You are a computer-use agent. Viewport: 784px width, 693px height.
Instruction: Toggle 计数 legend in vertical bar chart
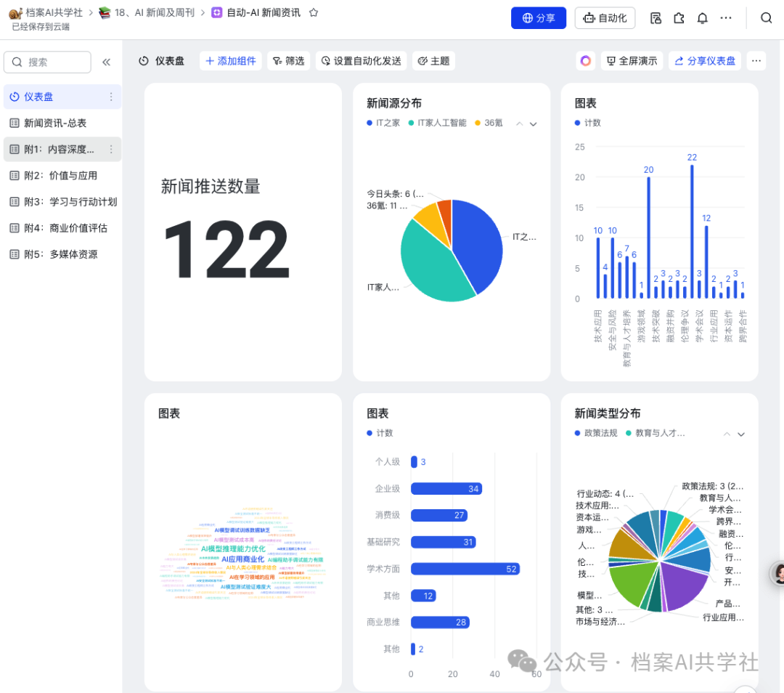point(588,123)
